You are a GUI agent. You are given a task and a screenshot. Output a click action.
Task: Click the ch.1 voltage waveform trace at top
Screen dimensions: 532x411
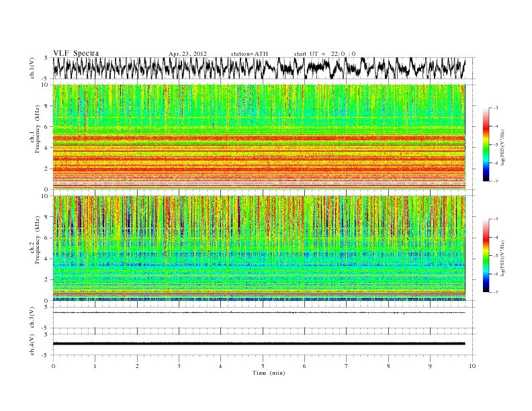coord(259,68)
